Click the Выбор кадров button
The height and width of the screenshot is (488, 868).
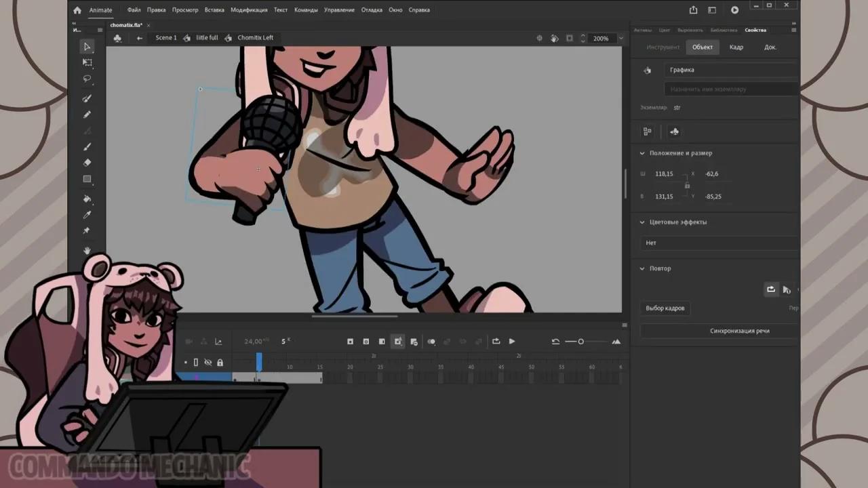pos(665,308)
